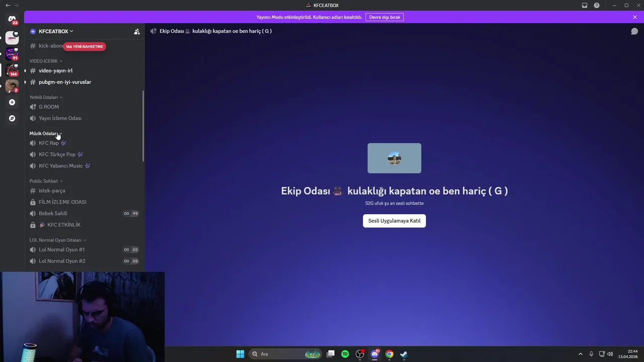Screen dimensions: 644x362
Task: Collapse the Public Sohbet category
Action: tap(46, 181)
